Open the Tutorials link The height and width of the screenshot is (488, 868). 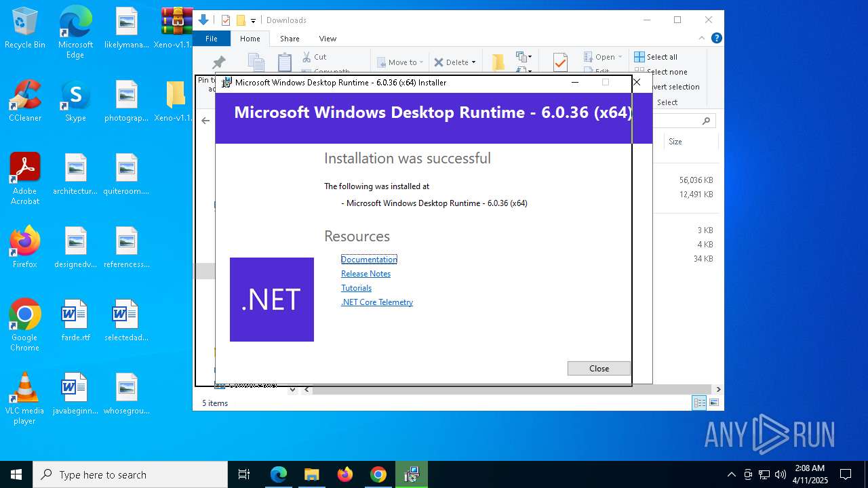point(356,288)
